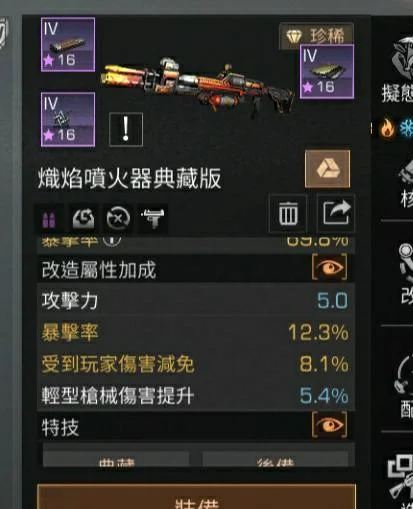Click the purple ammo bullets icon

pyautogui.click(x=49, y=219)
